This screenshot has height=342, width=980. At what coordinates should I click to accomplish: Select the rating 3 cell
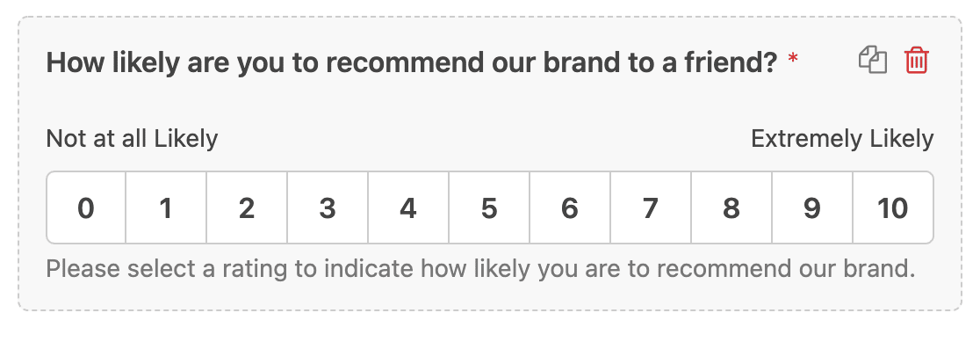[328, 207]
